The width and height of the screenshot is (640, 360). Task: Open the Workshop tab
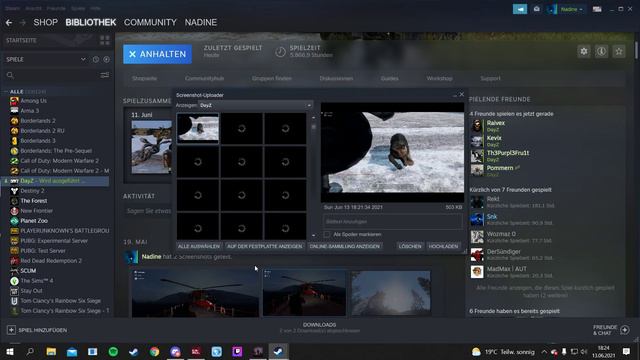tap(439, 78)
